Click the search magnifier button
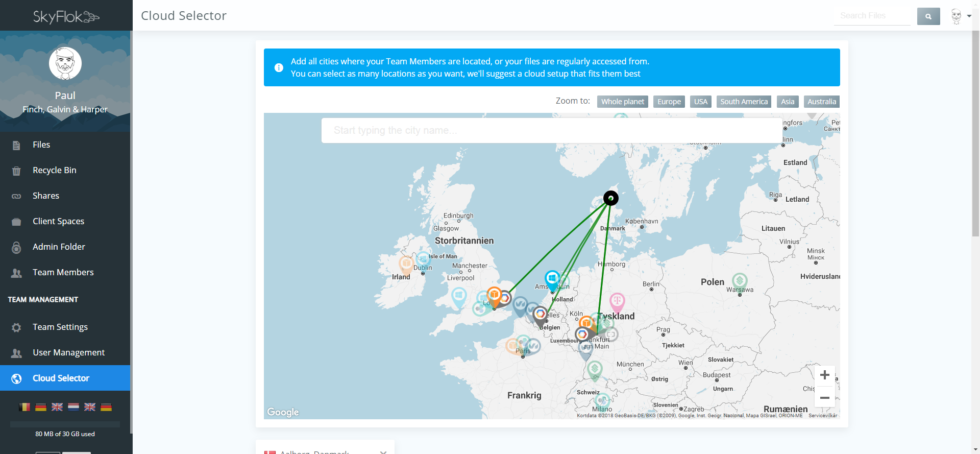This screenshot has height=454, width=980. [x=928, y=16]
